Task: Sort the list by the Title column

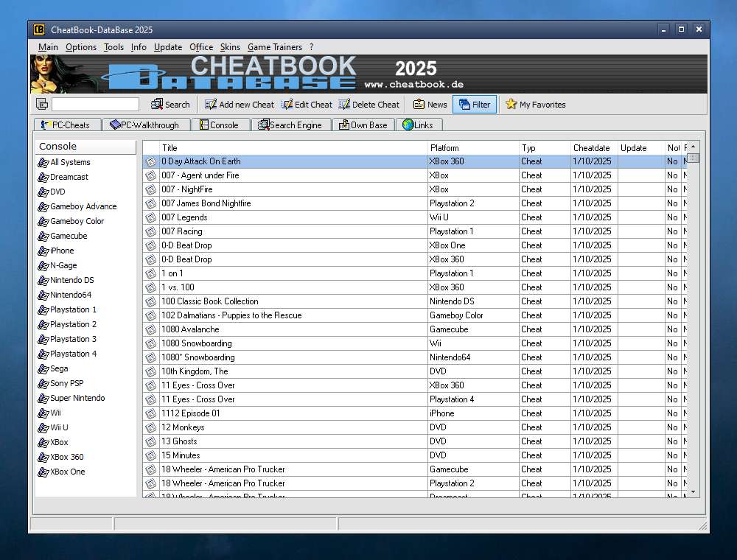Action: coord(294,148)
